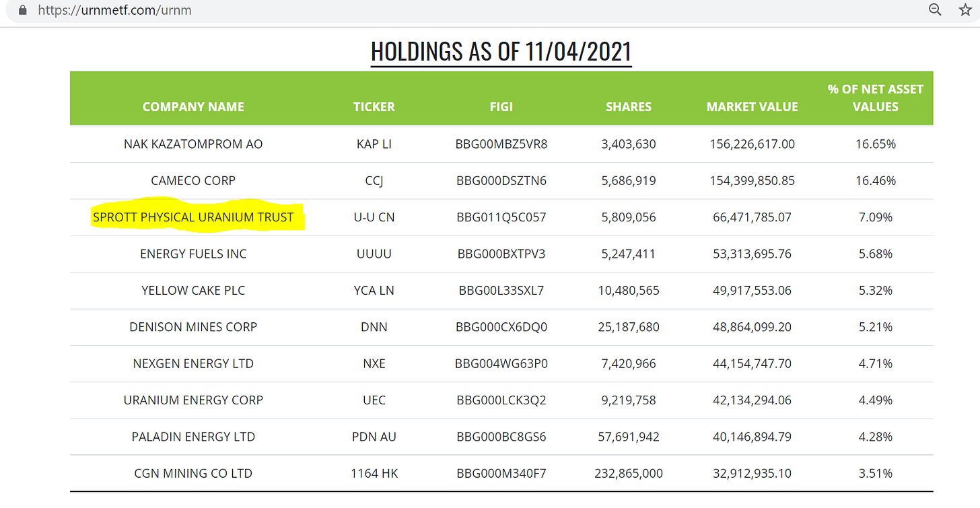This screenshot has height=508, width=980.
Task: Click the 16.65% net asset value
Action: [876, 144]
